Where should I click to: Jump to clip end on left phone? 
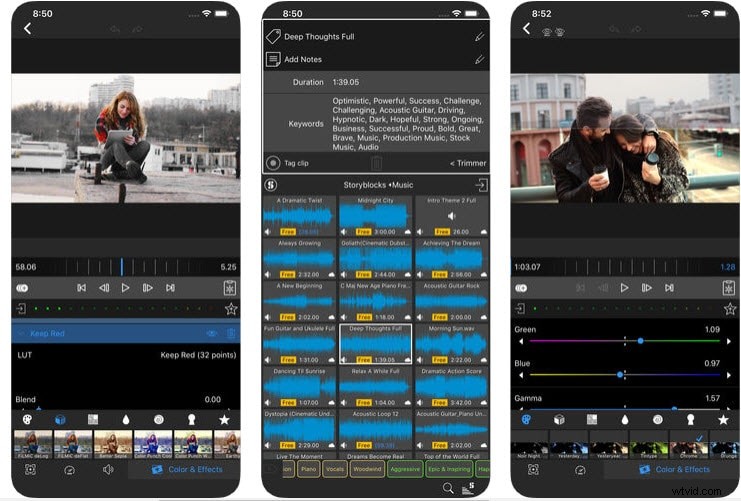click(170, 288)
